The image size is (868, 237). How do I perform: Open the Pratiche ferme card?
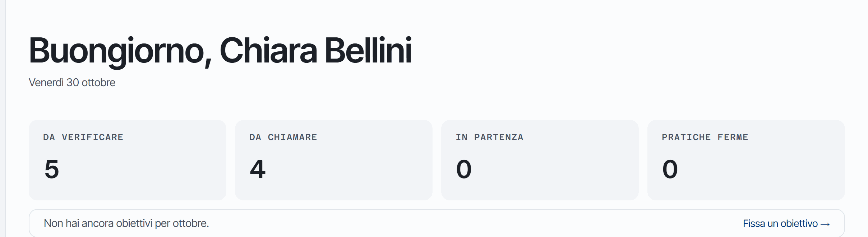coord(746,160)
